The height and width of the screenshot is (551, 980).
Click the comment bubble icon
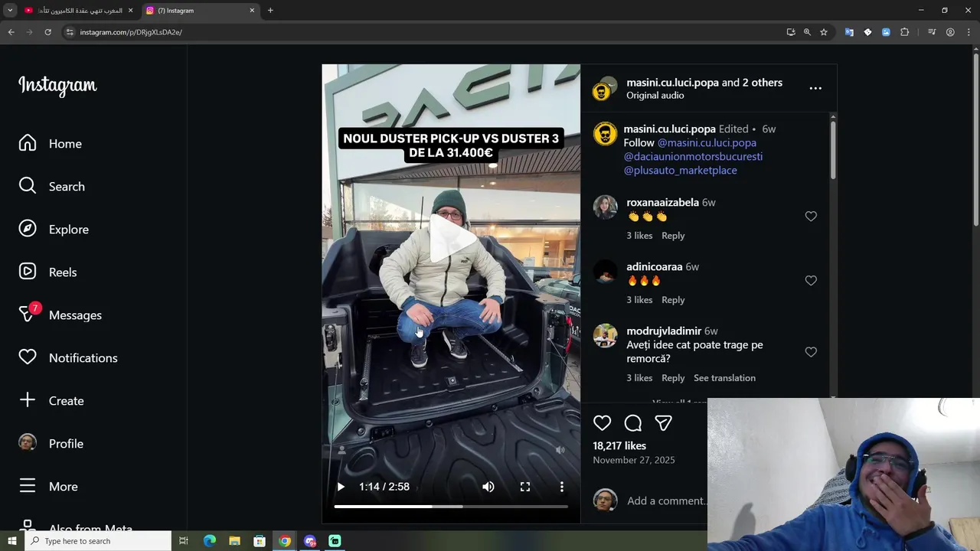point(633,423)
